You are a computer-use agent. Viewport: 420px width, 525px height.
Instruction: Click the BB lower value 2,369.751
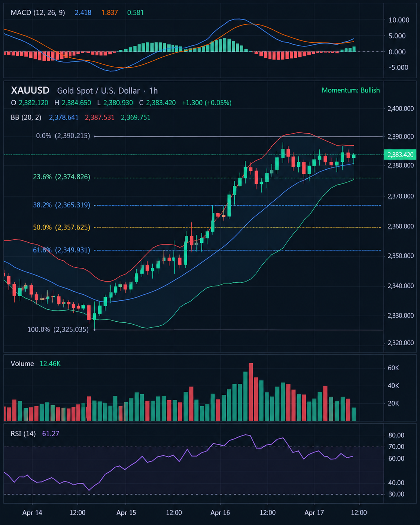[x=136, y=118]
